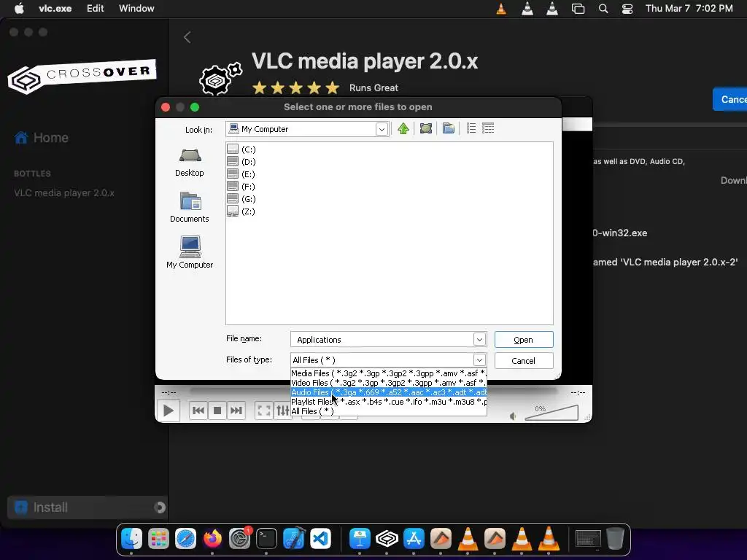Viewport: 747px width, 560px height.
Task: Open Visual Studio Code from dock
Action: point(320,539)
